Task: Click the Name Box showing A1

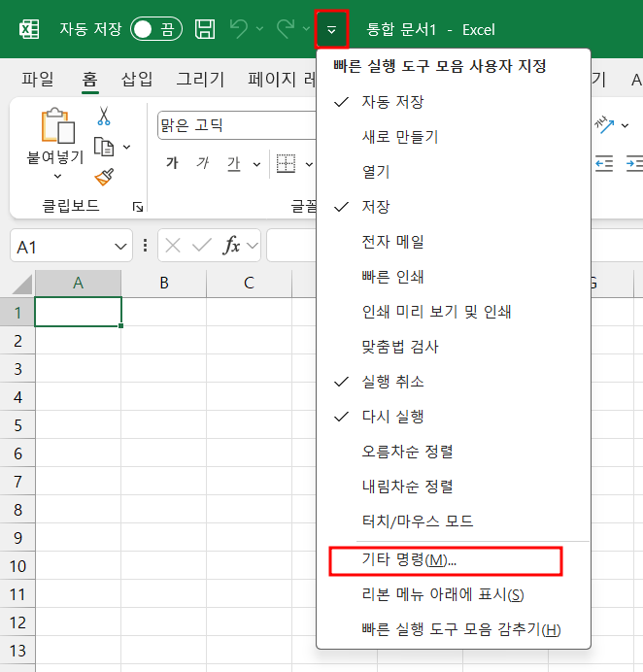Action: 71,246
